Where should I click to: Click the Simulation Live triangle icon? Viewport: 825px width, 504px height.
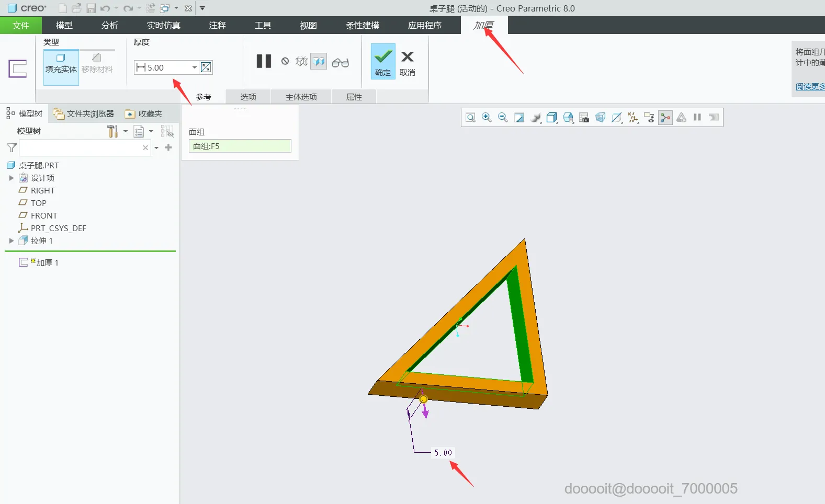(x=681, y=118)
